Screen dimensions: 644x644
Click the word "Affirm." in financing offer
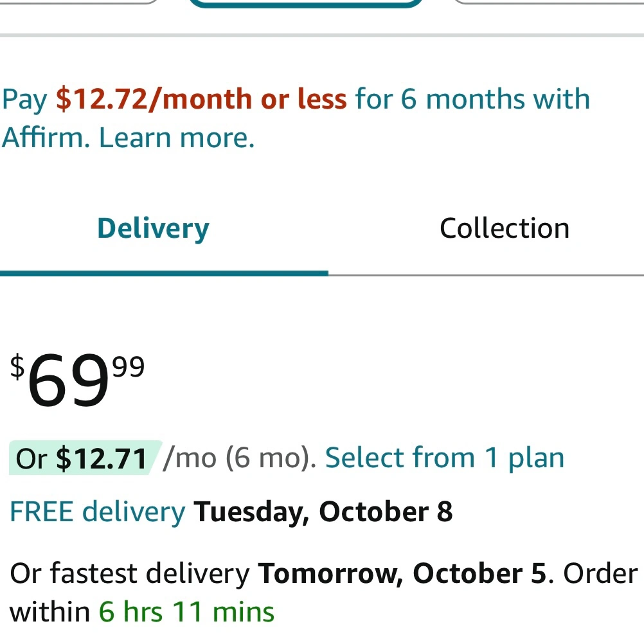(x=46, y=138)
